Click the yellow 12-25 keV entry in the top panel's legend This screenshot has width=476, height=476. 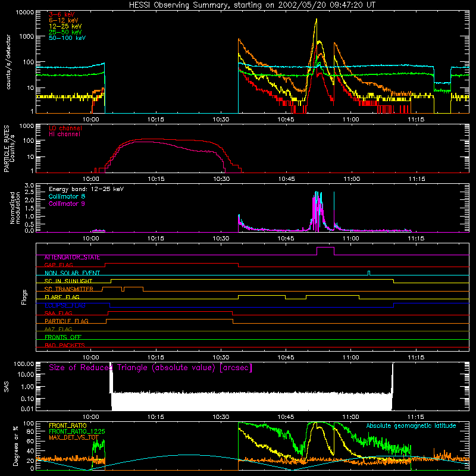pyautogui.click(x=65, y=26)
